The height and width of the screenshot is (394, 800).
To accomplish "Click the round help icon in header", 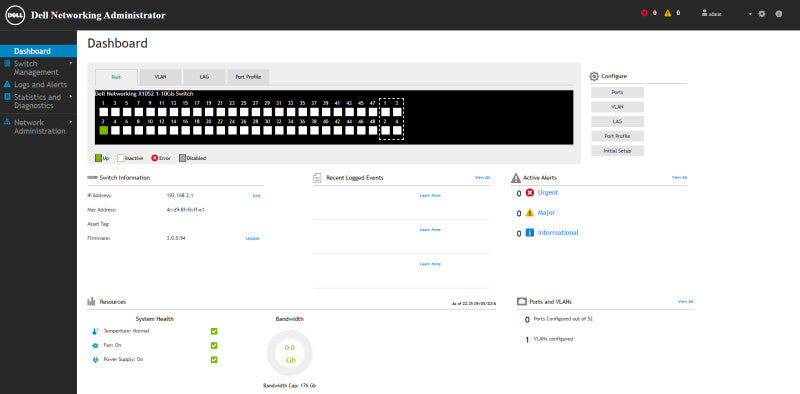I will [x=779, y=14].
